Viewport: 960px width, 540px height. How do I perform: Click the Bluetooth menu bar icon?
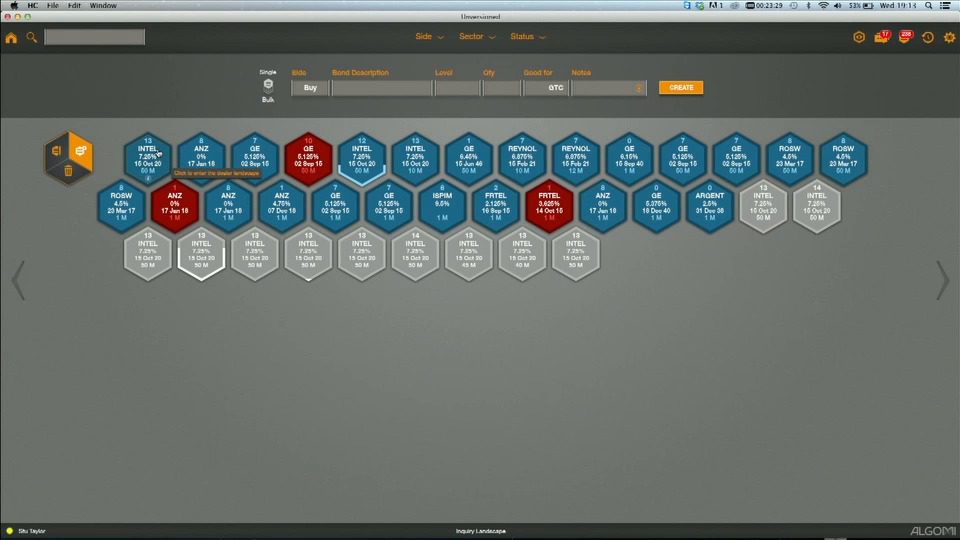pos(808,6)
